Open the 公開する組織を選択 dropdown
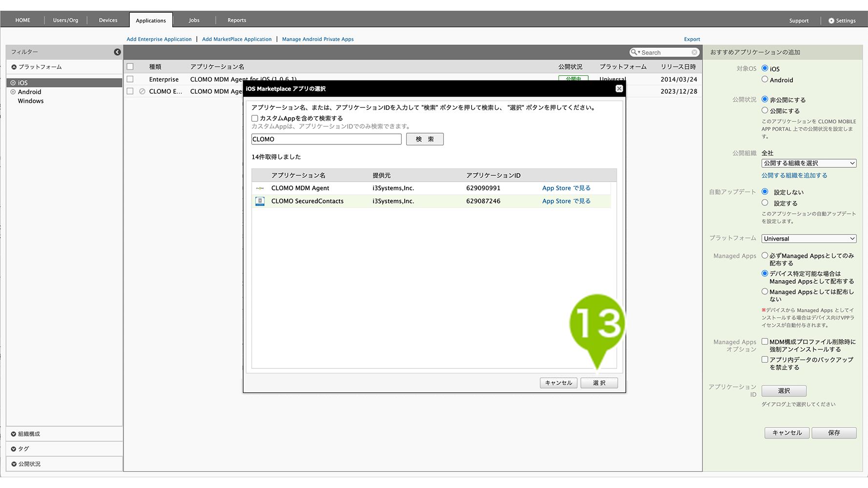Screen dimensions: 868x488 (x=808, y=163)
